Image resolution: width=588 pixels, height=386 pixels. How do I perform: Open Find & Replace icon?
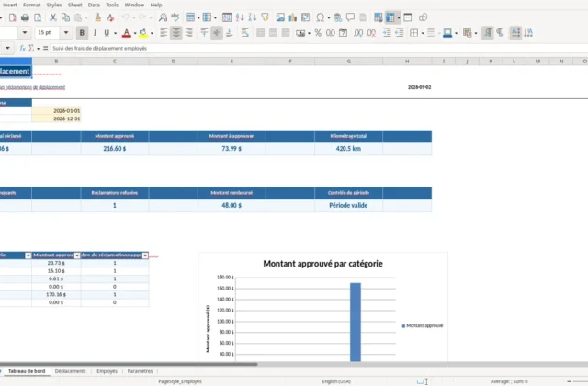[x=163, y=17]
